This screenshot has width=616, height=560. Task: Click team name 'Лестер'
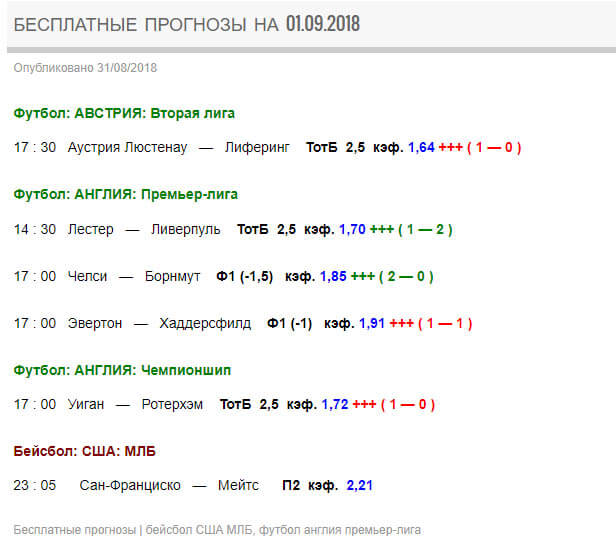click(90, 230)
